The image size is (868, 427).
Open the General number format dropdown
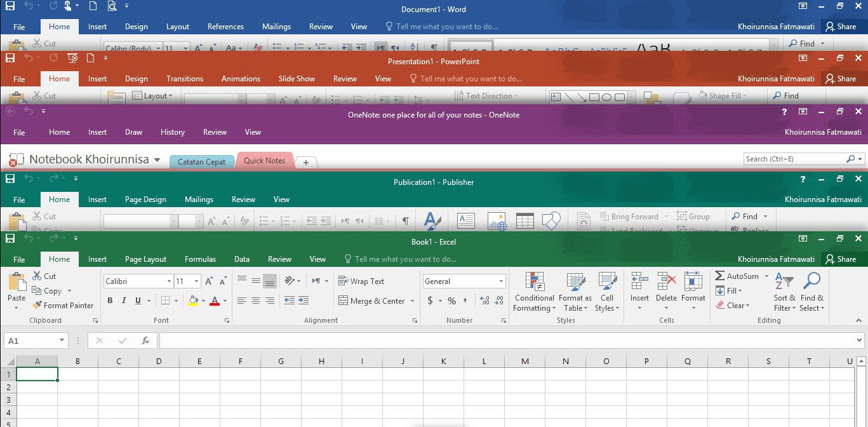[x=501, y=281]
